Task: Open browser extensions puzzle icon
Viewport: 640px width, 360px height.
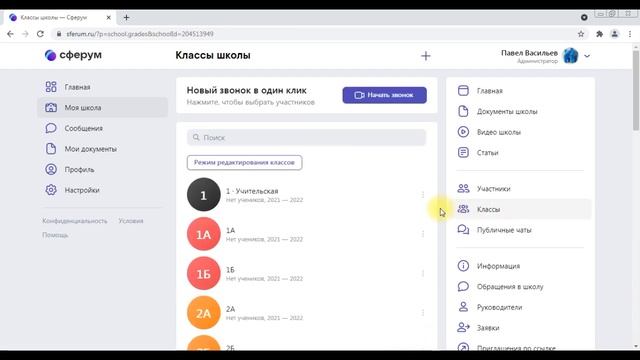Action: 599,34
